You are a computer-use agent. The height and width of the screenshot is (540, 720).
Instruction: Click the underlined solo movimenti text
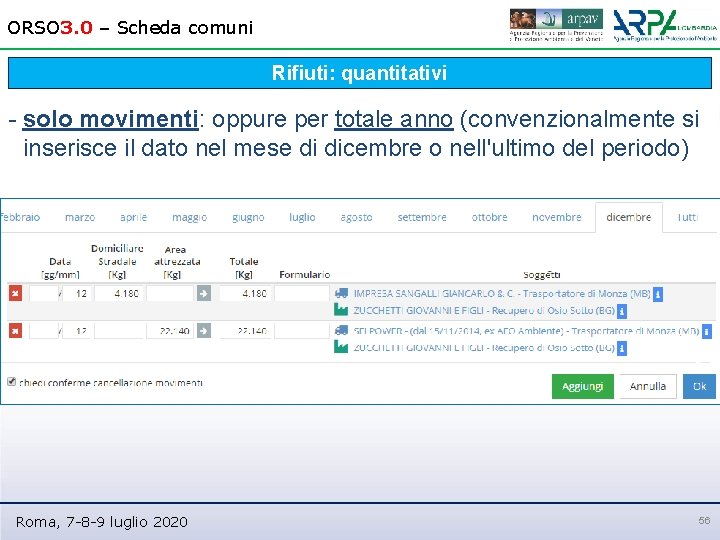111,119
